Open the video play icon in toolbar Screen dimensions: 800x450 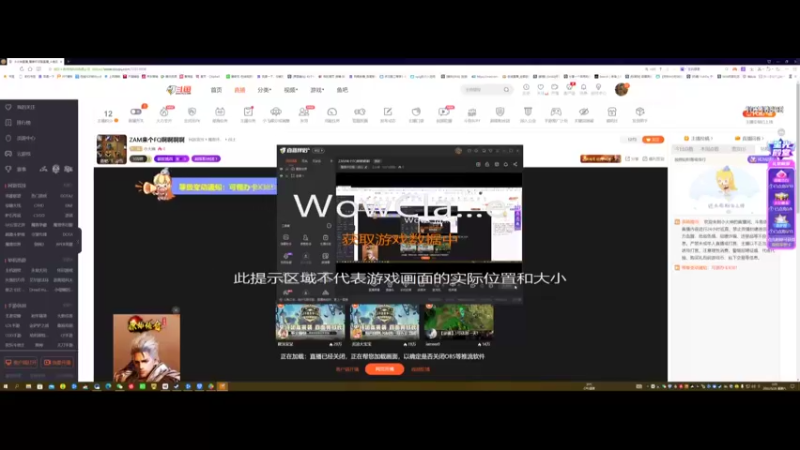[x=444, y=112]
